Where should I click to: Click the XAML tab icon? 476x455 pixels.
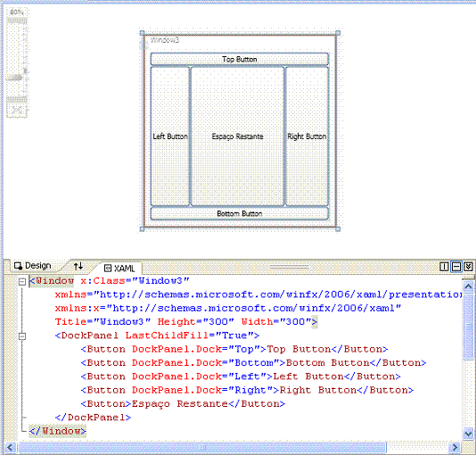[108, 268]
